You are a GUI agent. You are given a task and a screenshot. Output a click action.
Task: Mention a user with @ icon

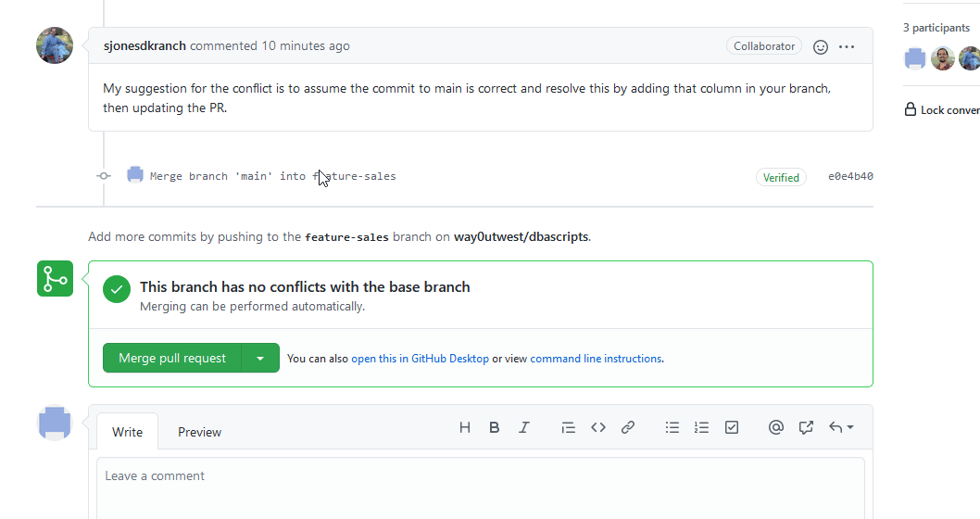click(x=776, y=427)
